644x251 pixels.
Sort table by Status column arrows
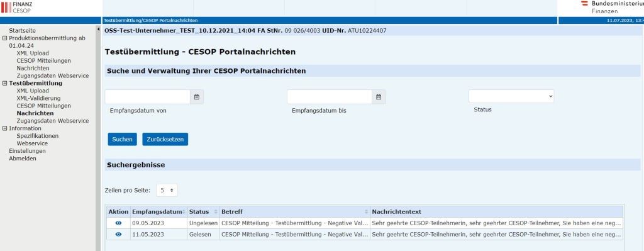point(216,212)
